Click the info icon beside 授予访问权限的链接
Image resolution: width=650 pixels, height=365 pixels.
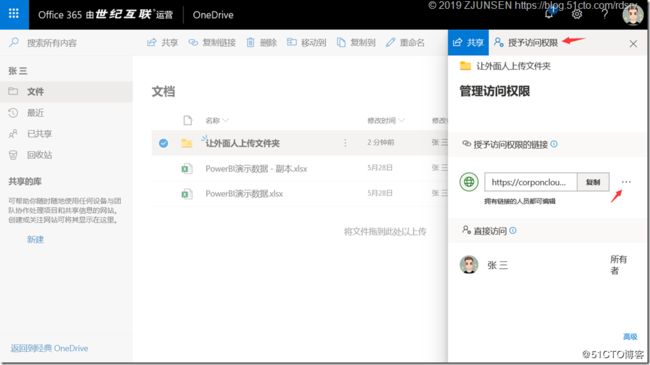click(x=554, y=144)
